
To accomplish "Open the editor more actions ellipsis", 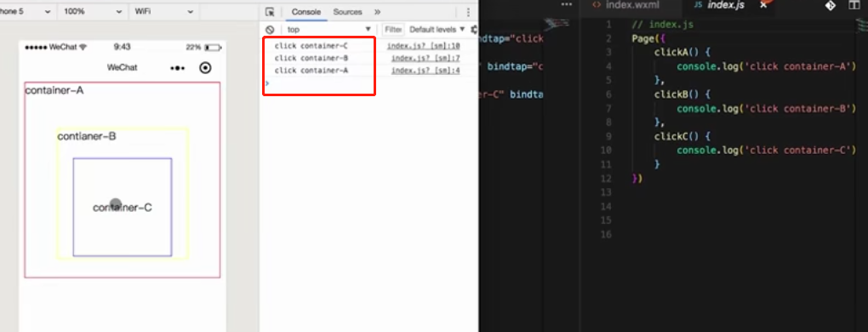I will click(x=566, y=4).
